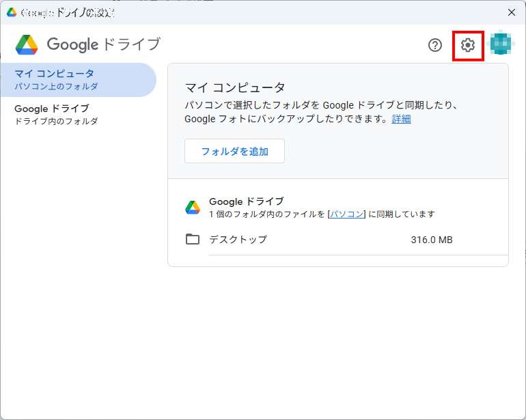This screenshot has height=420, width=526.
Task: Click the Drive icon in the sync section
Action: 193,208
